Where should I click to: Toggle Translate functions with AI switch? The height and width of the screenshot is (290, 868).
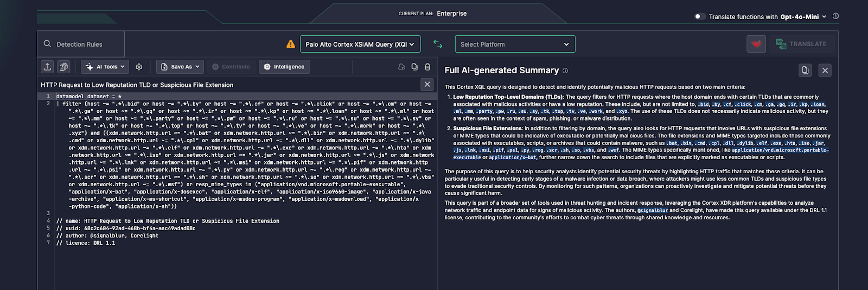coord(700,16)
